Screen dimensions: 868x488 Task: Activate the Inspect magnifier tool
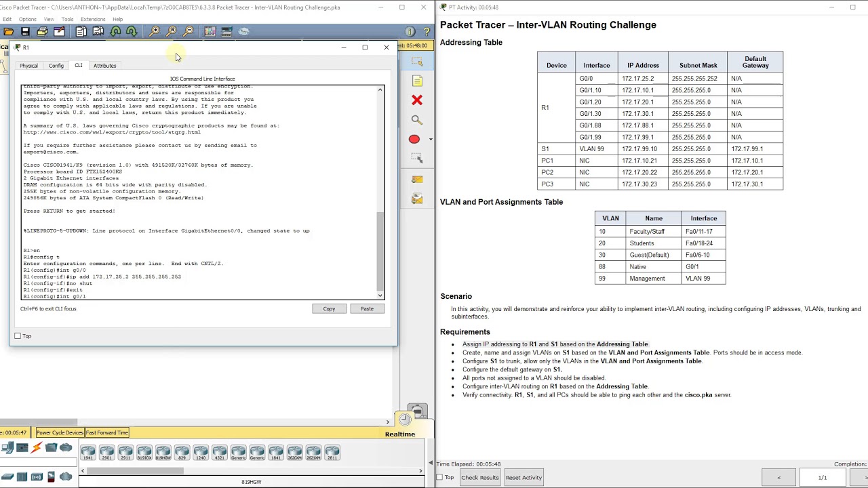pos(417,120)
